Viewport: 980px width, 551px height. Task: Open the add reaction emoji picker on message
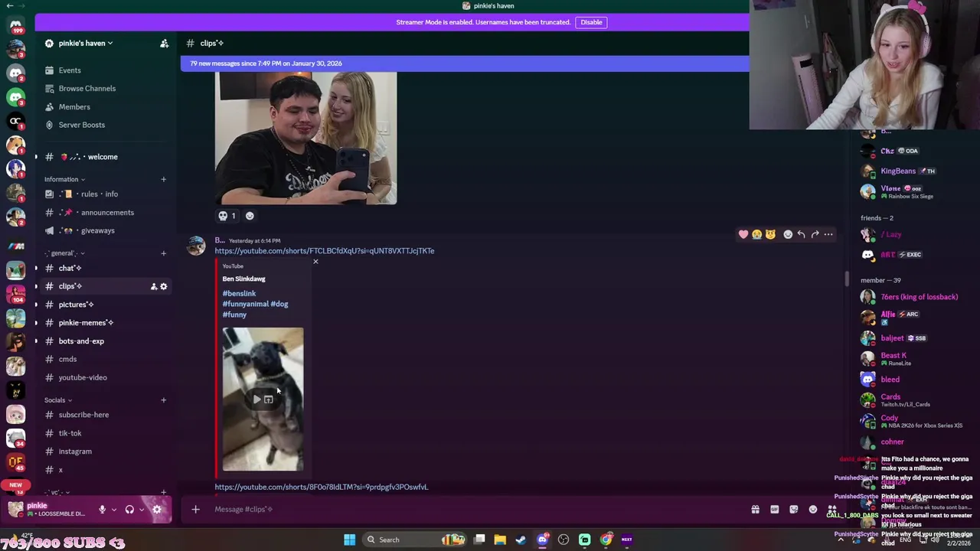(x=787, y=234)
